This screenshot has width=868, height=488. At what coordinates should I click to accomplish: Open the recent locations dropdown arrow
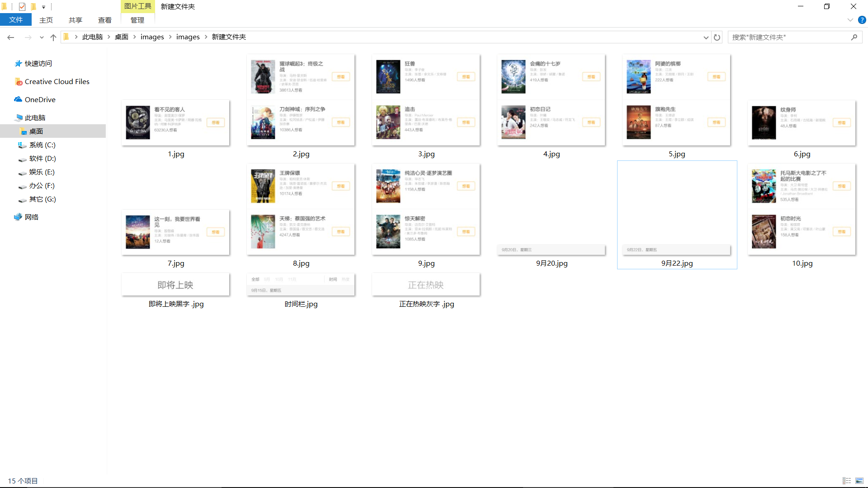42,38
